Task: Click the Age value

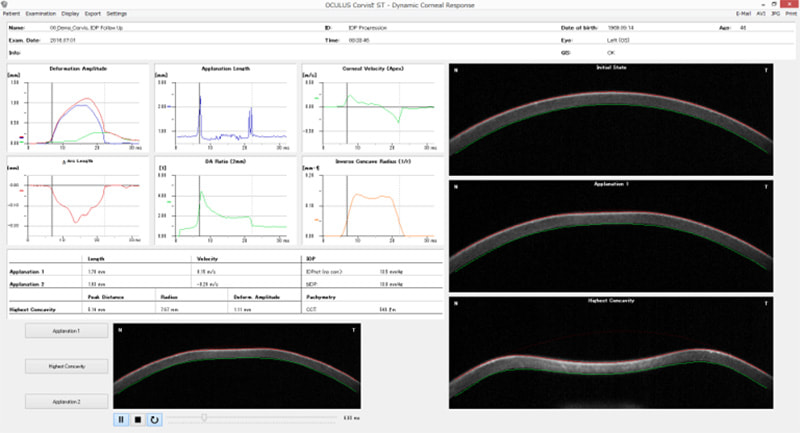Action: (x=743, y=28)
